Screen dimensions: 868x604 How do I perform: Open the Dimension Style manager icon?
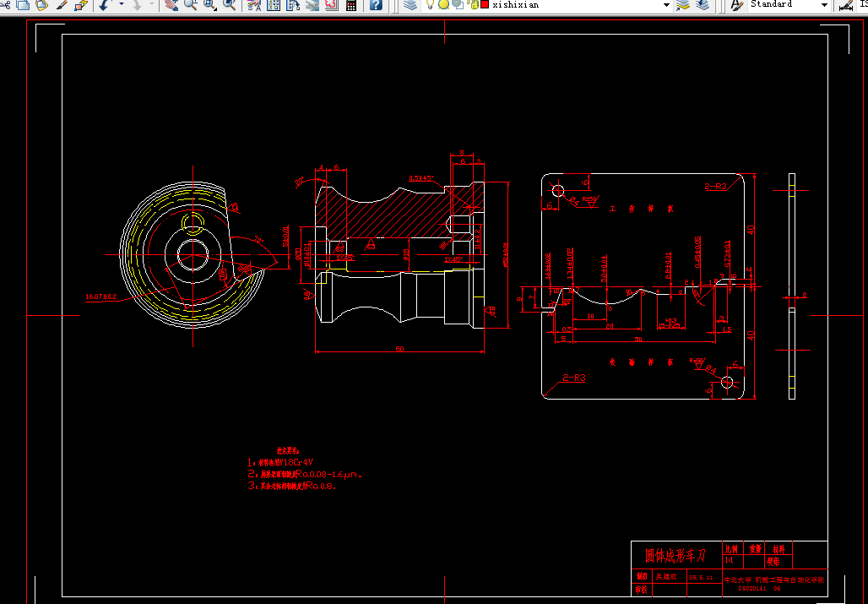click(x=846, y=4)
